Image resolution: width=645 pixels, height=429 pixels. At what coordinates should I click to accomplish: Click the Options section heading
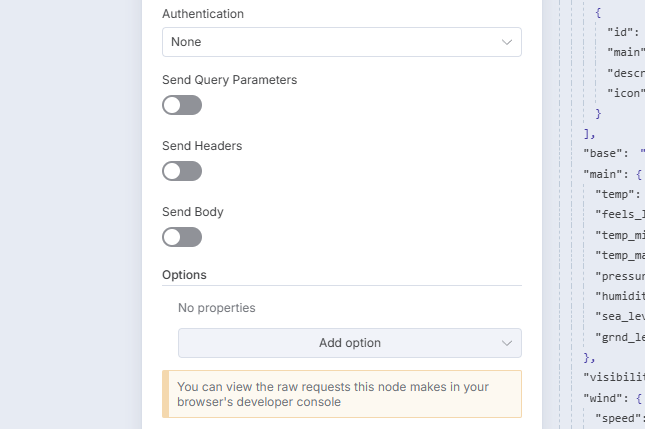tap(184, 274)
